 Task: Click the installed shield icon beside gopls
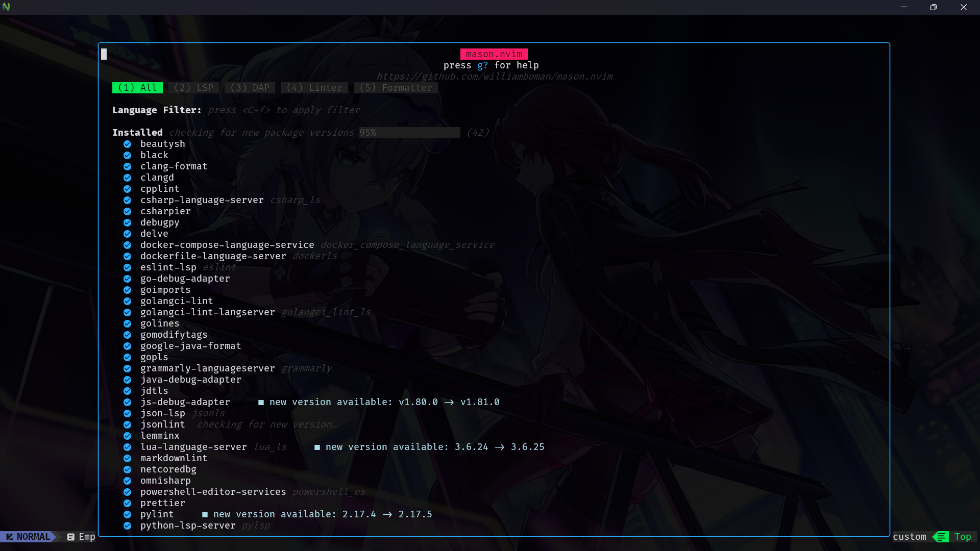click(127, 357)
